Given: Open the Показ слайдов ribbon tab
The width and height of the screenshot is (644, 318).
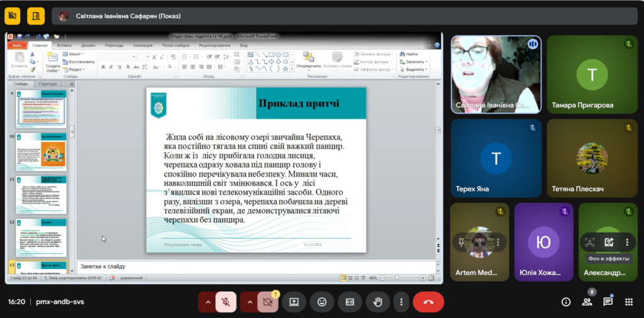Looking at the screenshot, I should (x=175, y=45).
